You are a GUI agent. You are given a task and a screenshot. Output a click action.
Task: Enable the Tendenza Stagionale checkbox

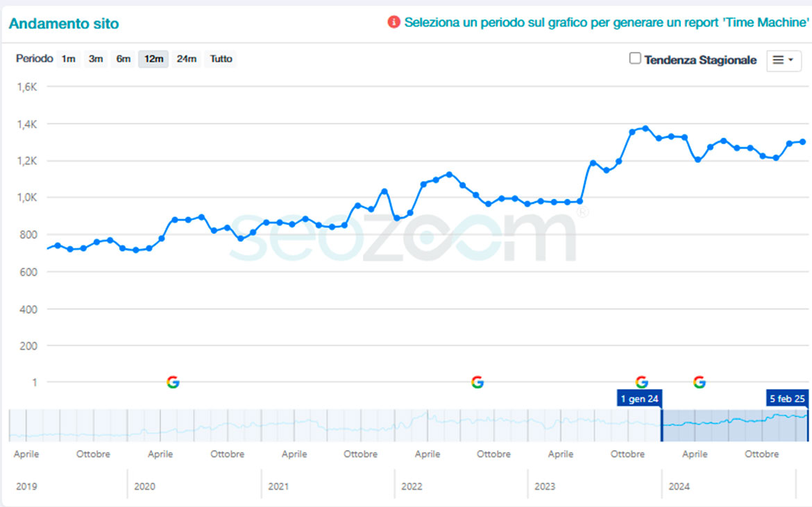pos(635,59)
